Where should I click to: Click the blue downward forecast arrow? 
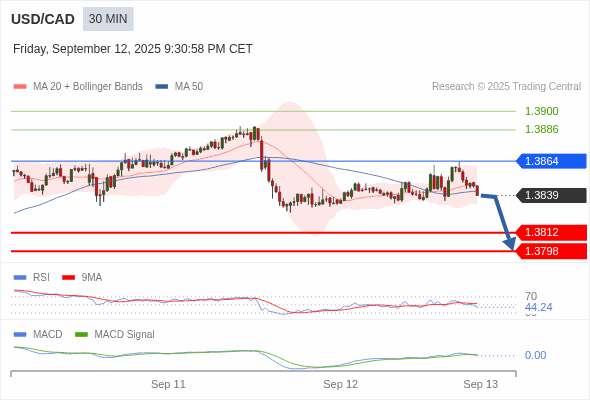500,221
